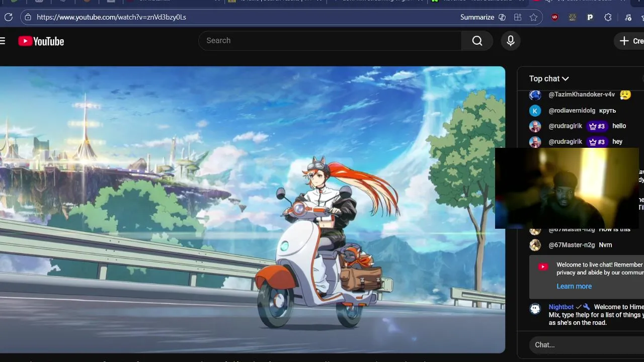Image resolution: width=644 pixels, height=362 pixels.
Task: Click the avatar of @TazimKhandoker-v4v
Action: click(x=535, y=95)
